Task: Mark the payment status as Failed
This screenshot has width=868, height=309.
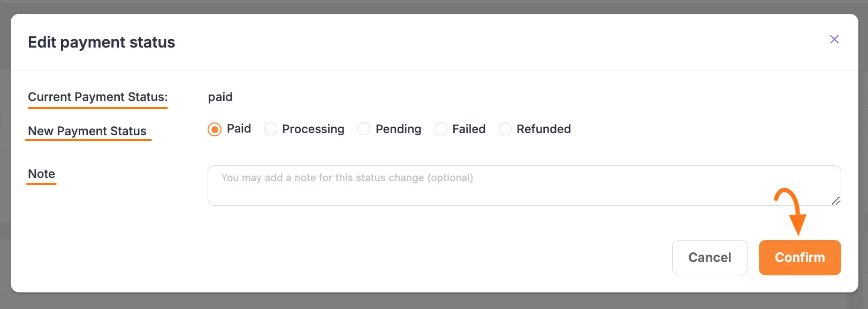Action: click(x=441, y=129)
